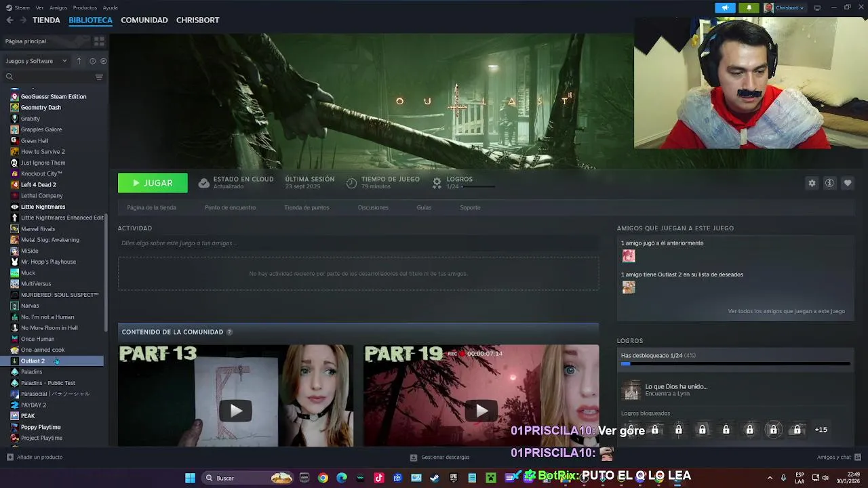Open the PART 13 community video
The width and height of the screenshot is (868, 488).
click(235, 396)
